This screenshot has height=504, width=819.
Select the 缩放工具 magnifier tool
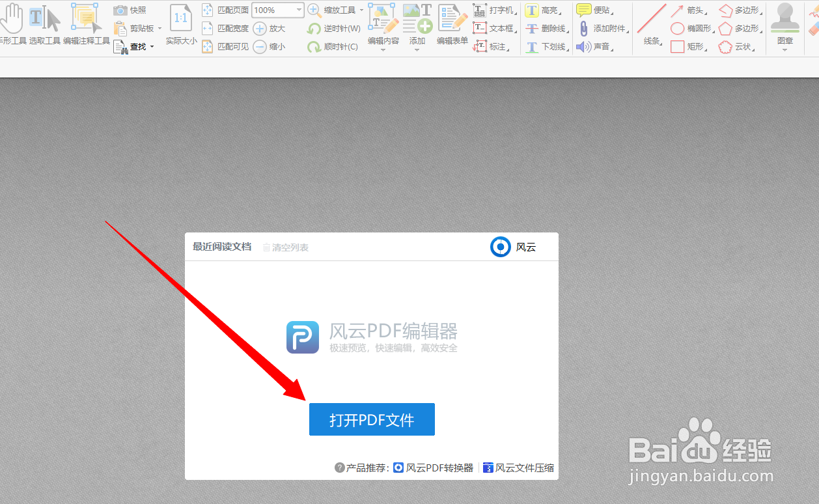pos(331,10)
